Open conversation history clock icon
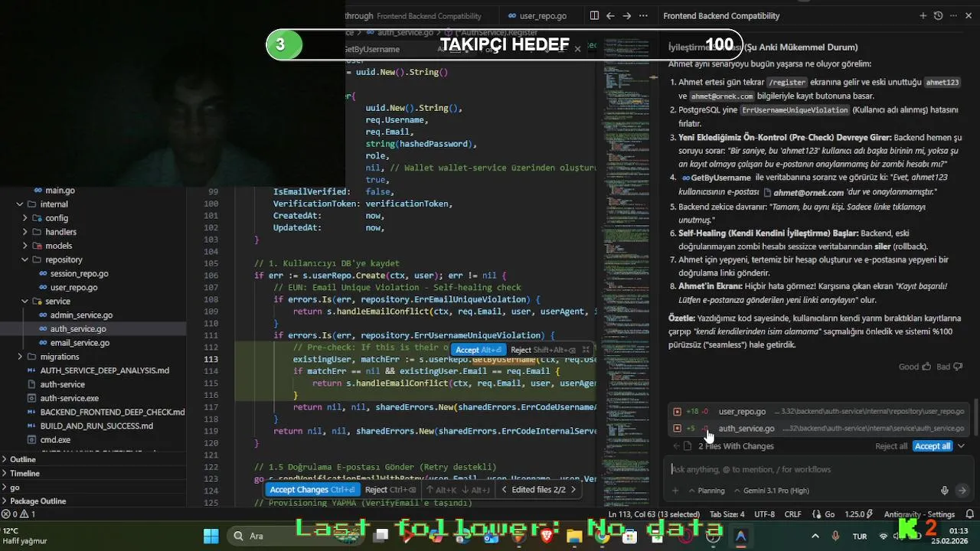The width and height of the screenshot is (980, 551). click(x=938, y=15)
